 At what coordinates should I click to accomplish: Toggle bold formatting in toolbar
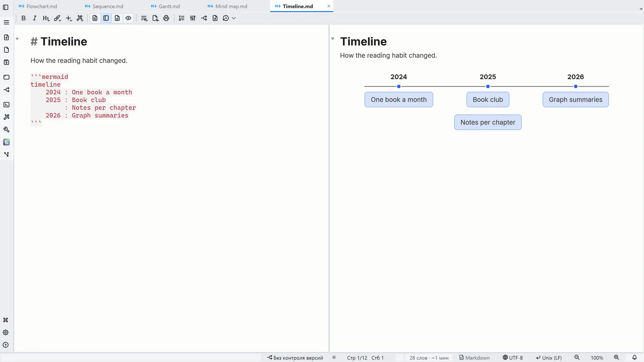pyautogui.click(x=23, y=18)
